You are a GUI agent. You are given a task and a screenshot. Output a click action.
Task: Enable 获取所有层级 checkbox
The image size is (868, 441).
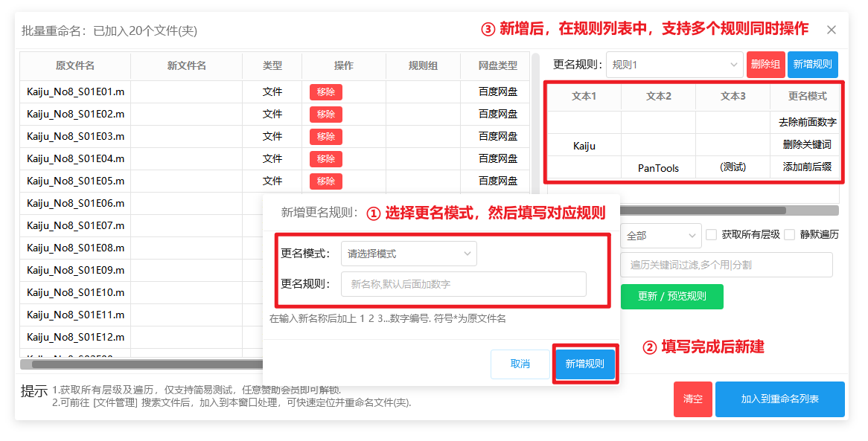(711, 235)
